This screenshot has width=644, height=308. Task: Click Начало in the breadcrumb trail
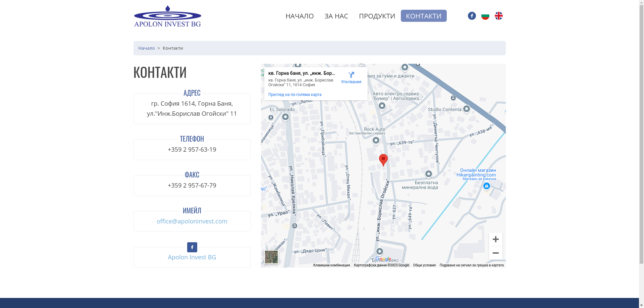pos(146,48)
